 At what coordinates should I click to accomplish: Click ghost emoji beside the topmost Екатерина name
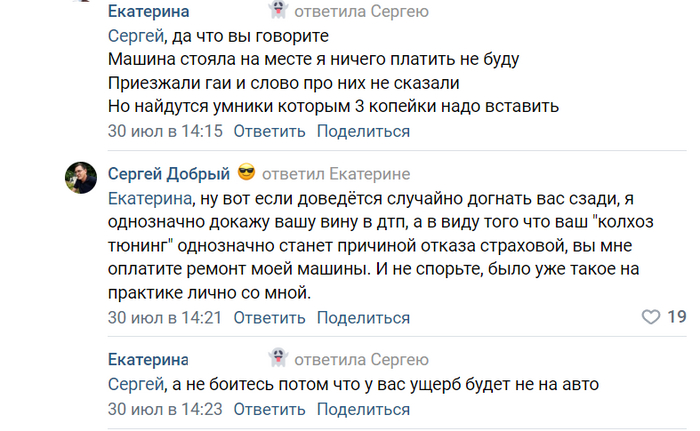[x=280, y=12]
